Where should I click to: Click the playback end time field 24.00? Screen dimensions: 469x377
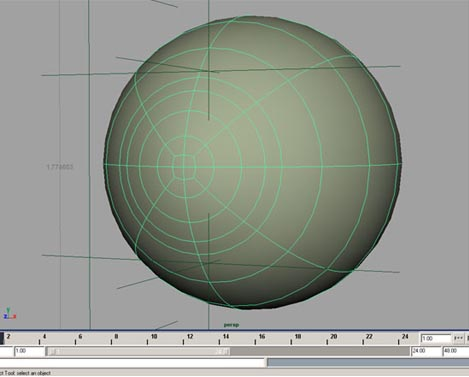(426, 351)
